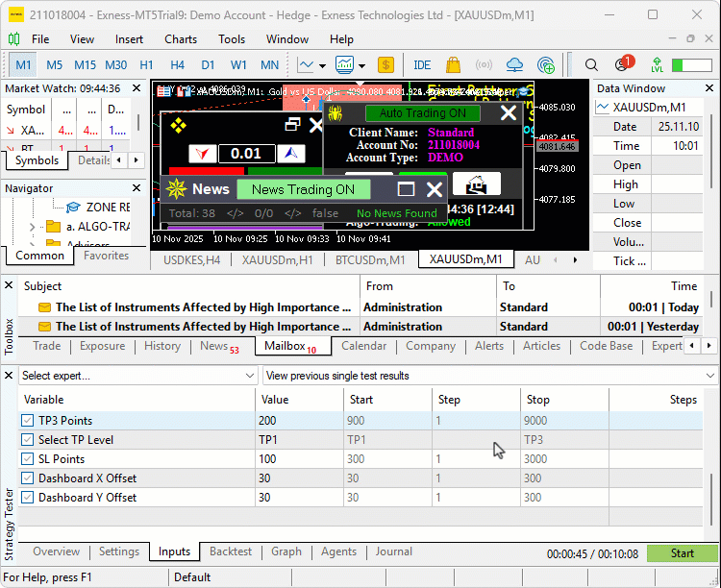Click the Start test button

682,553
